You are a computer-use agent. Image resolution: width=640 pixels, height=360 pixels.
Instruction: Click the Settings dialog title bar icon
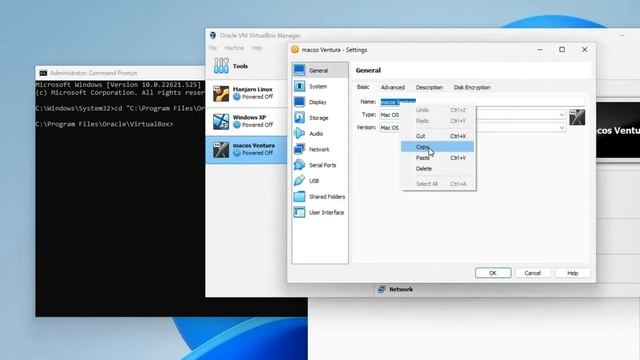[x=295, y=50]
